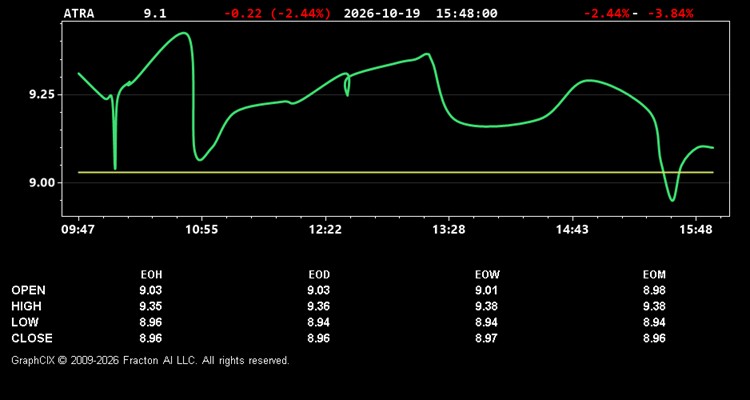Click the EOH HIGH value 9.35

coord(151,306)
